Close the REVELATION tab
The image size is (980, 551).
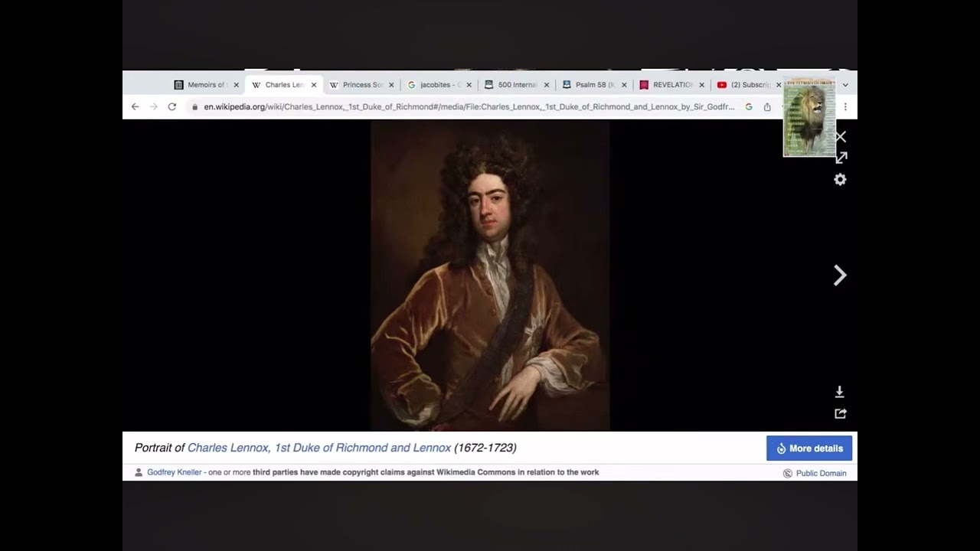[701, 85]
